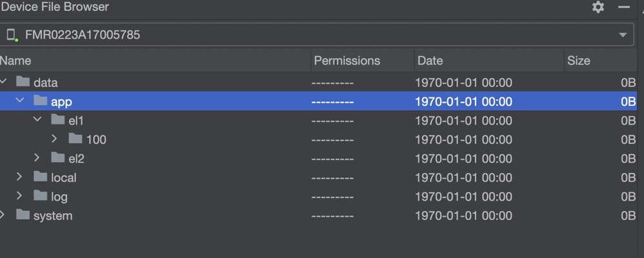The width and height of the screenshot is (644, 258).
Task: Expand the log folder arrow
Action: point(20,196)
